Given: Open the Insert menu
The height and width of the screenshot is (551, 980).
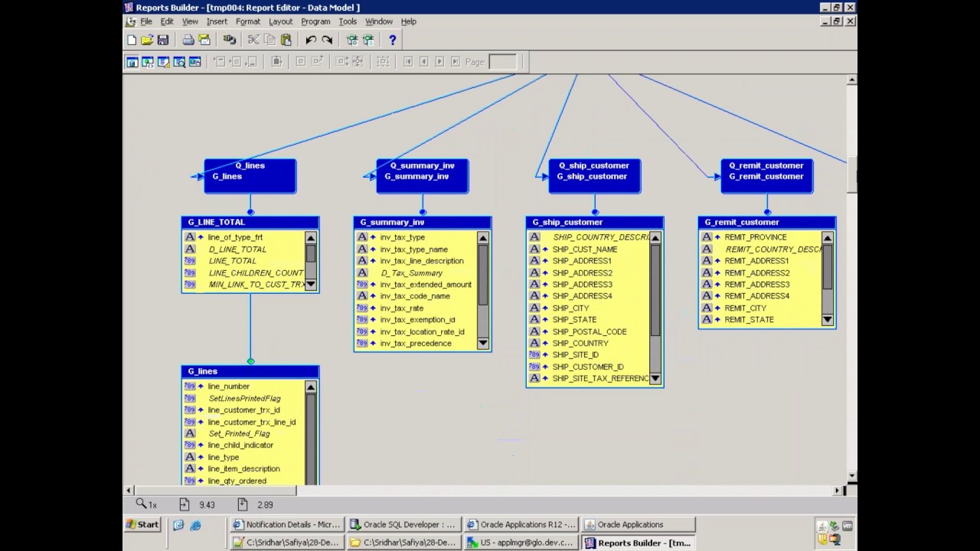Looking at the screenshot, I should 217,21.
